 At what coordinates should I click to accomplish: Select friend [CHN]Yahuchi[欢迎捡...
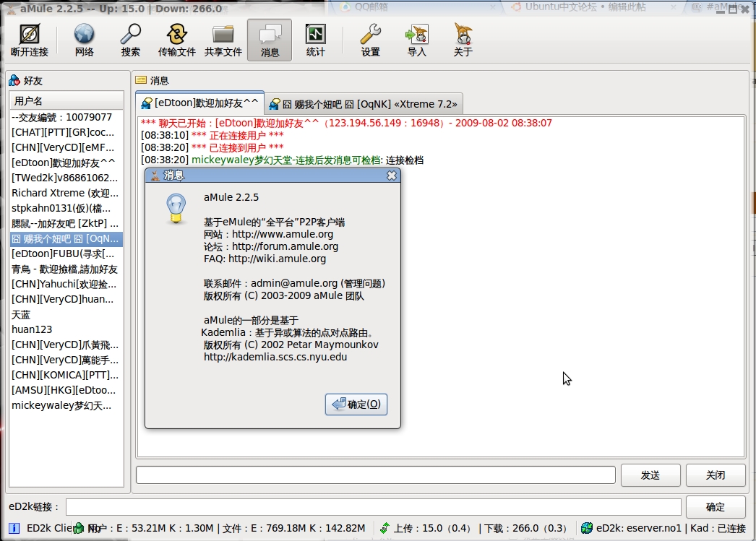pos(66,284)
